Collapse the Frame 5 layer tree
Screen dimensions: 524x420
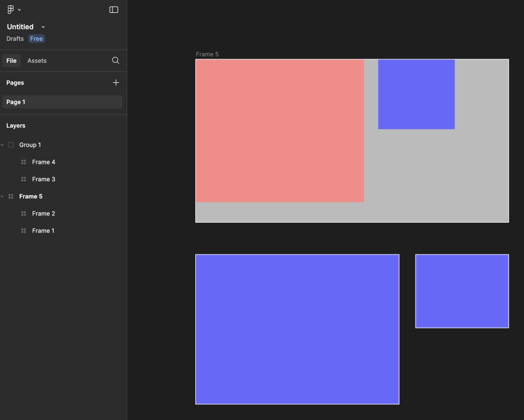(x=2, y=196)
